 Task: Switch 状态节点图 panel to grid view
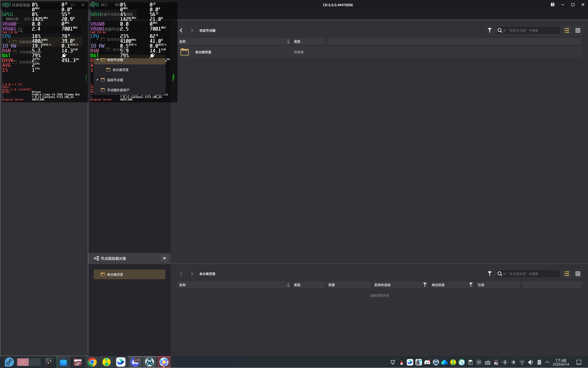(578, 30)
